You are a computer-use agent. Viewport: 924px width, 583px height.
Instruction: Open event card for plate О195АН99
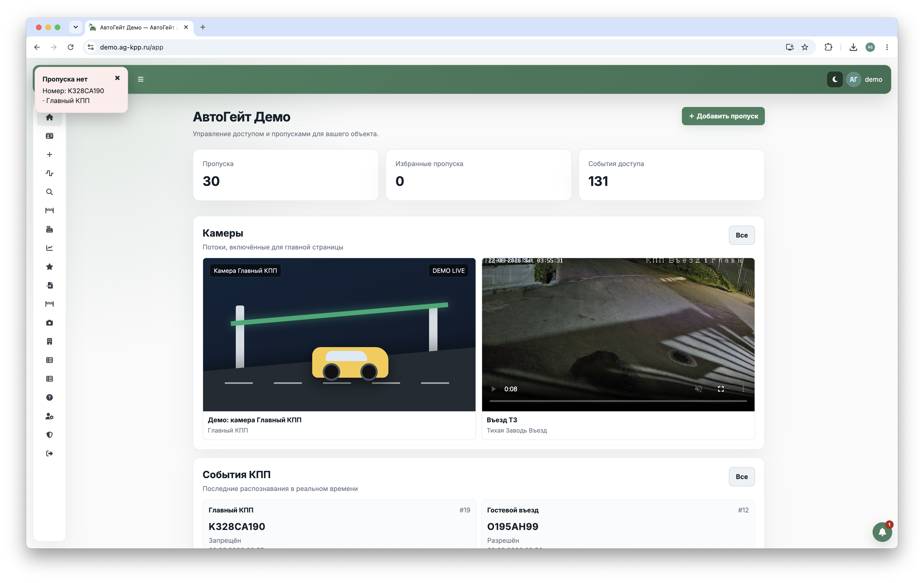point(618,524)
